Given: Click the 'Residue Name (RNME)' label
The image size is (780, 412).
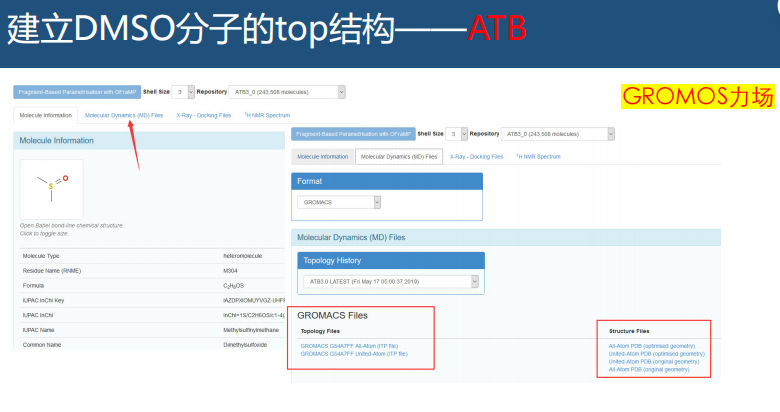Looking at the screenshot, I should [52, 271].
